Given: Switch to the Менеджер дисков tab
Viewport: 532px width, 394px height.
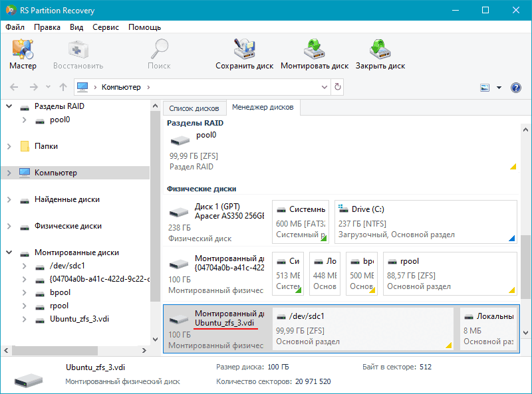Looking at the screenshot, I should click(263, 107).
